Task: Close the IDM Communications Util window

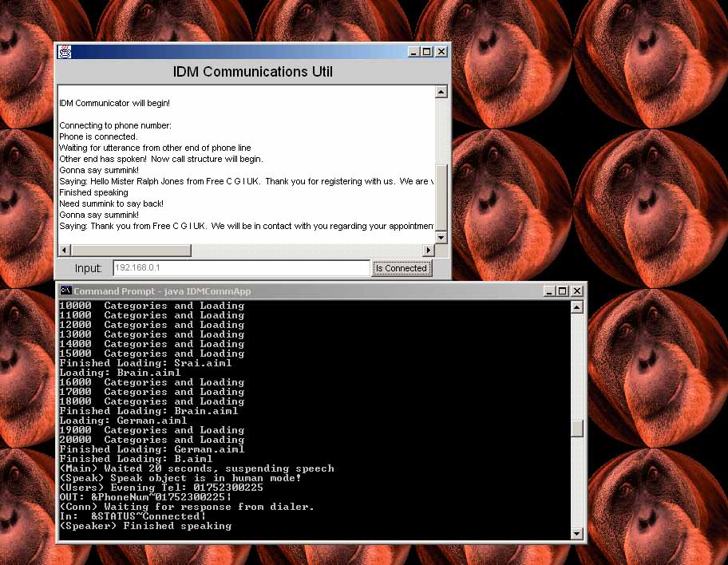Action: (x=441, y=52)
